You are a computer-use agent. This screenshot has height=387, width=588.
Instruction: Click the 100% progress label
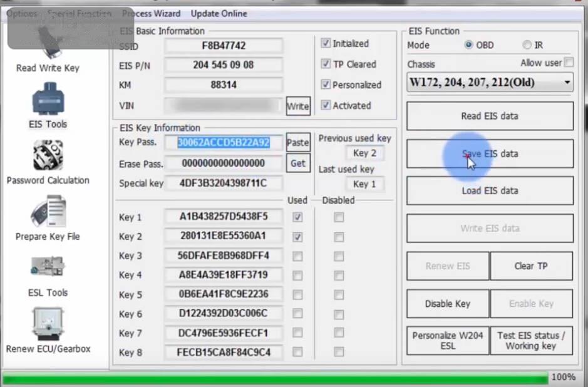[x=563, y=377]
